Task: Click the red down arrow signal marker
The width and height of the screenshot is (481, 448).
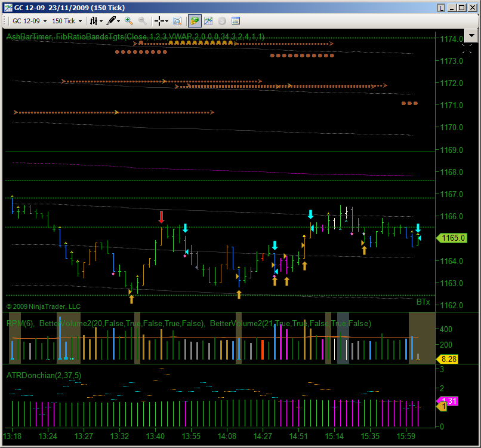Action: click(161, 217)
